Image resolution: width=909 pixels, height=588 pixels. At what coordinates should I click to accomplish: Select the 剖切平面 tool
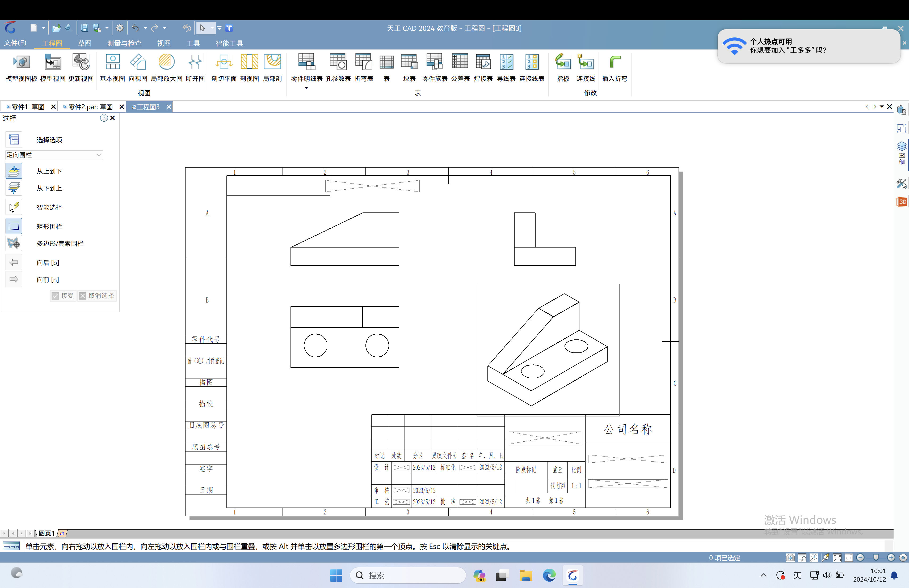(x=224, y=68)
